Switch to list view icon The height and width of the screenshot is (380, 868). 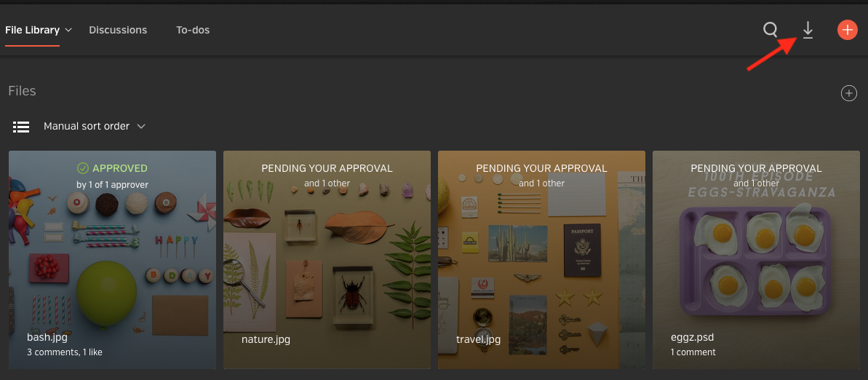[x=21, y=127]
